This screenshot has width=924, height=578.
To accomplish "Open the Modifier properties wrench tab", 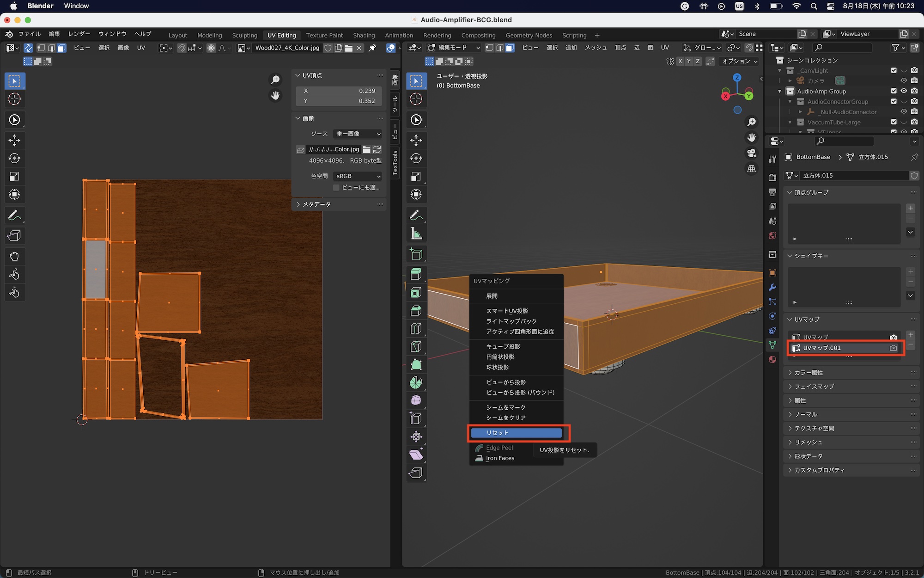I will click(x=772, y=287).
